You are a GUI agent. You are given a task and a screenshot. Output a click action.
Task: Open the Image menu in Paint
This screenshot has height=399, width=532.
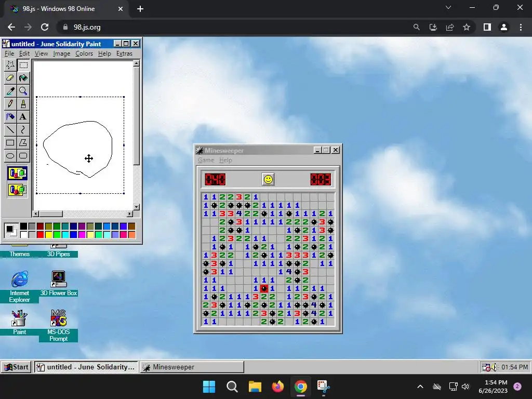tap(61, 54)
